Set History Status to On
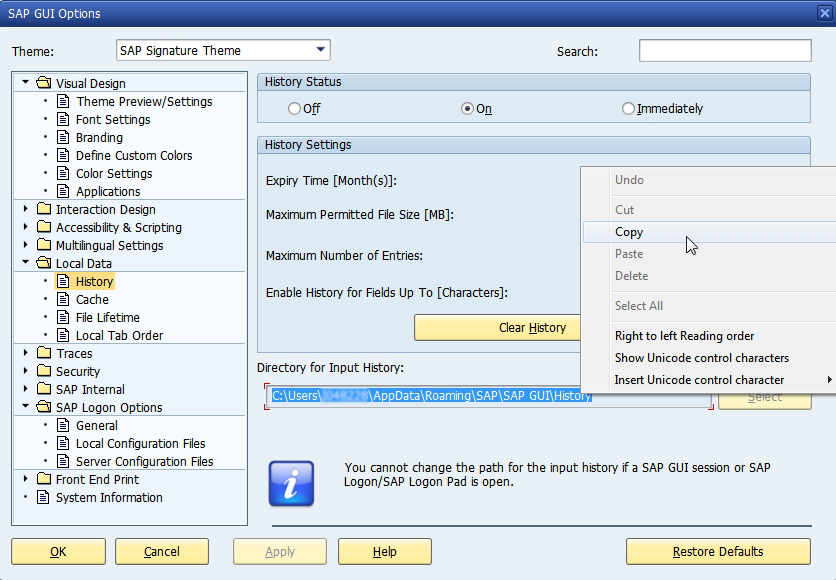836x580 pixels. (467, 109)
